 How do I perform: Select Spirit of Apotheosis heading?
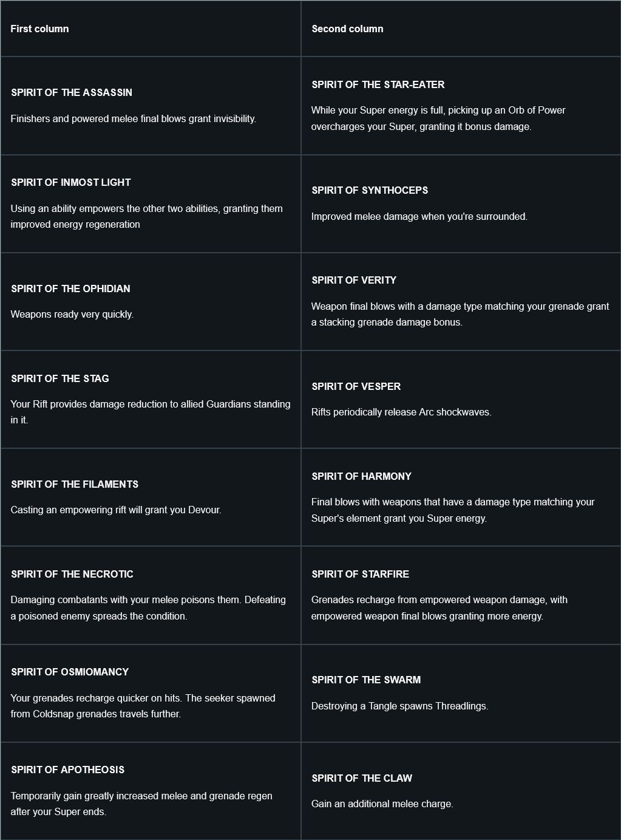coord(67,770)
